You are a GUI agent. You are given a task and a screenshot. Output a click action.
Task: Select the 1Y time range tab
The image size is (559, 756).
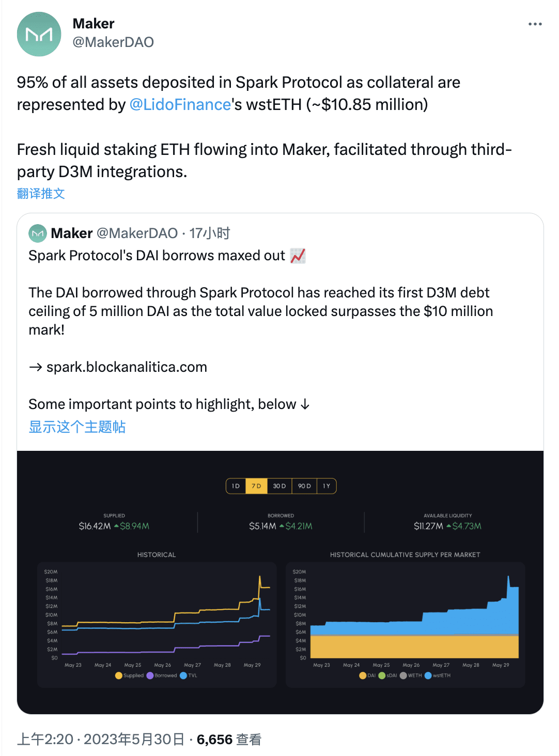point(326,486)
